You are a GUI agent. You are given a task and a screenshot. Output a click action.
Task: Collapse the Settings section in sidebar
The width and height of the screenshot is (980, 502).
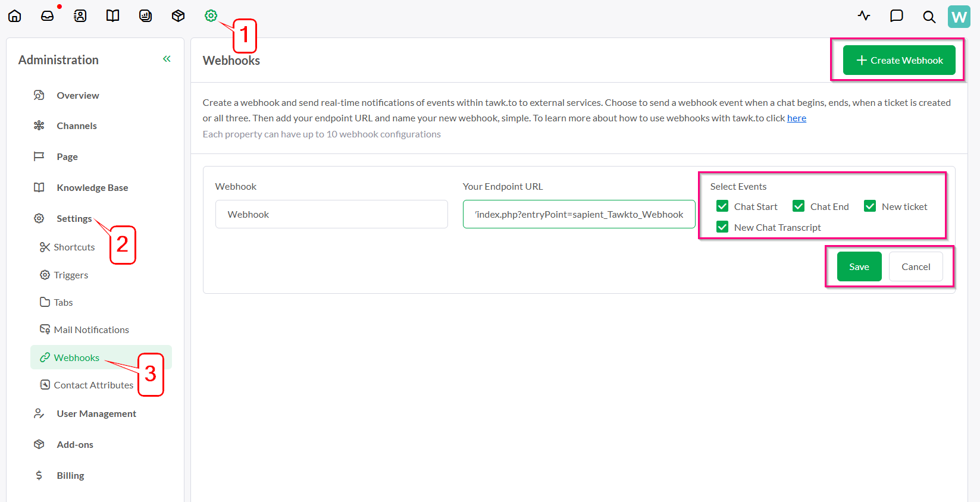(74, 218)
